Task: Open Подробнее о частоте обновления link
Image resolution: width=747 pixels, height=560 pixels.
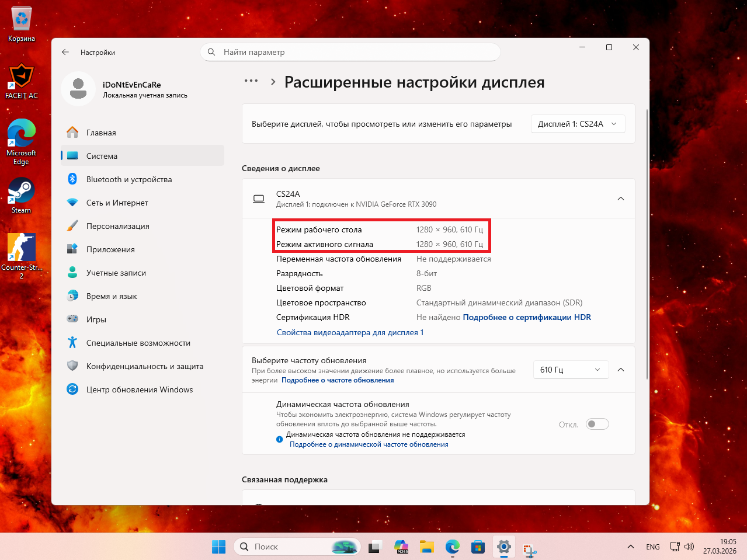Action: pyautogui.click(x=338, y=380)
